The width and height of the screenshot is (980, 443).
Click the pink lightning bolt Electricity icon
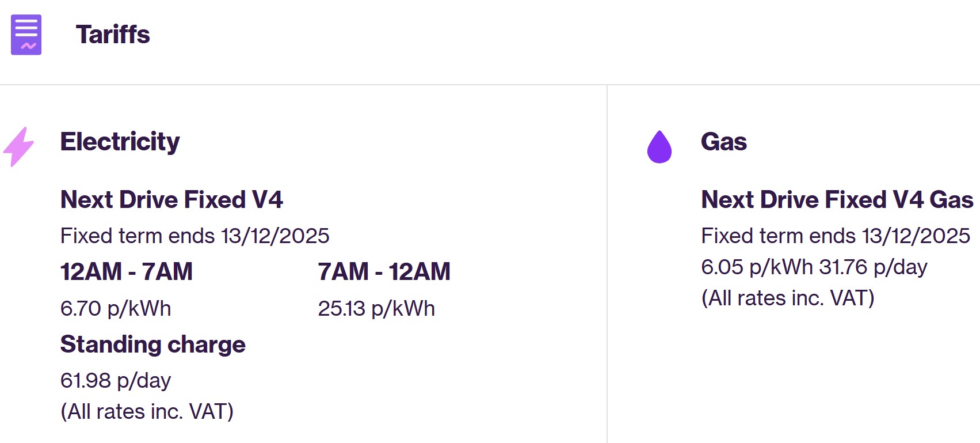[18, 146]
